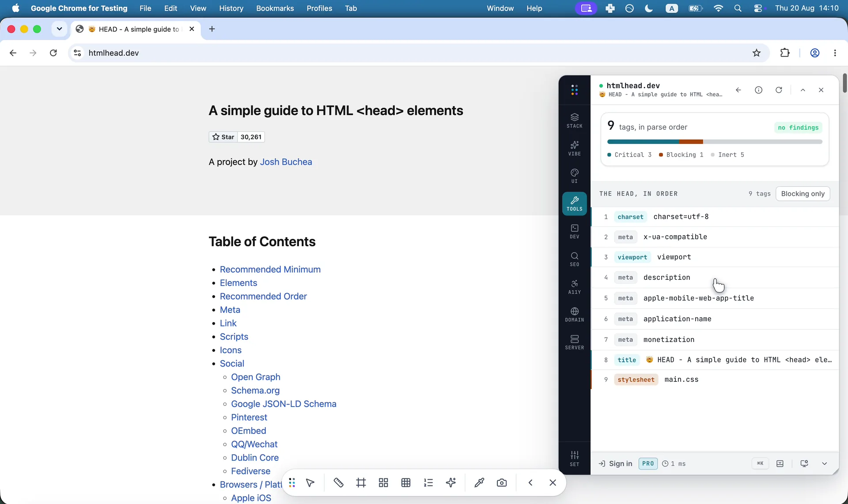
Task: Select the UI palette icon
Action: tap(574, 176)
